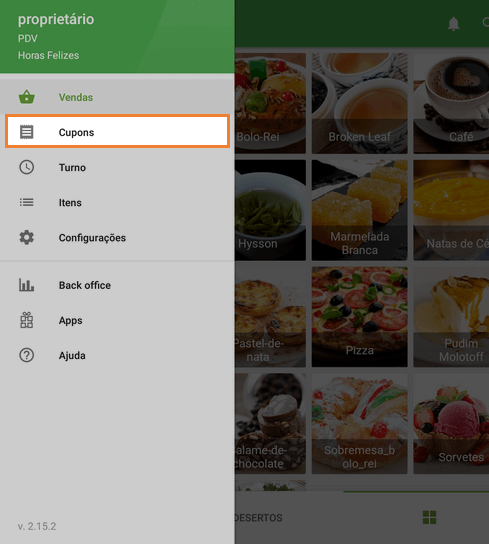Select the Natas de Céu tile
489x544 pixels.
(x=451, y=210)
